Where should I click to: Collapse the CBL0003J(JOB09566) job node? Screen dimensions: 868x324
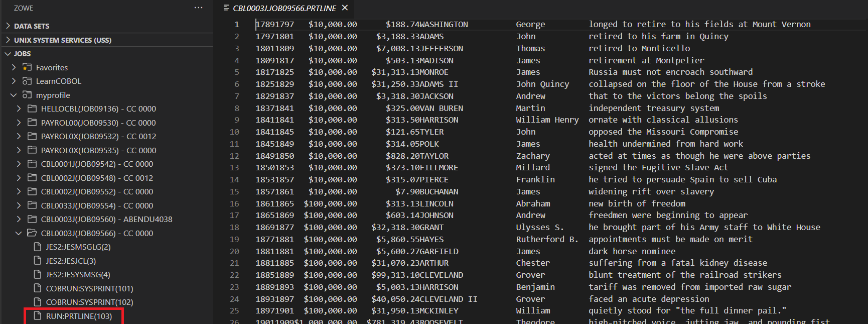[x=19, y=233]
